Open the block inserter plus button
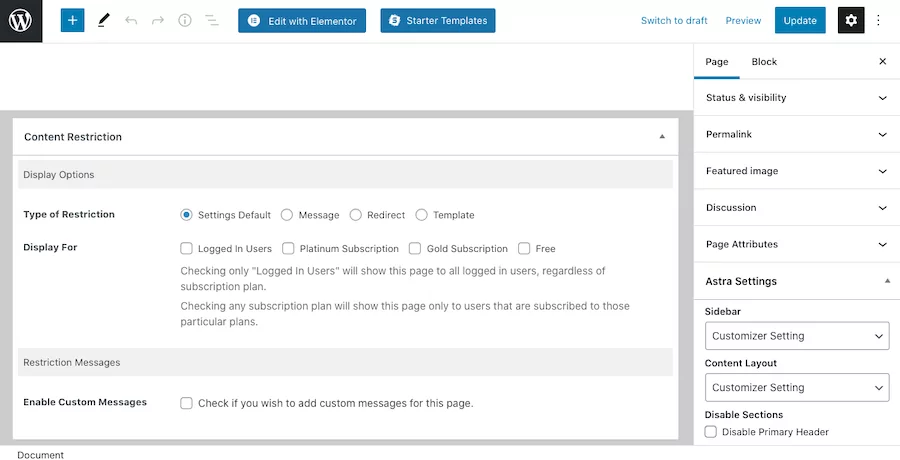The height and width of the screenshot is (460, 900). [72, 20]
